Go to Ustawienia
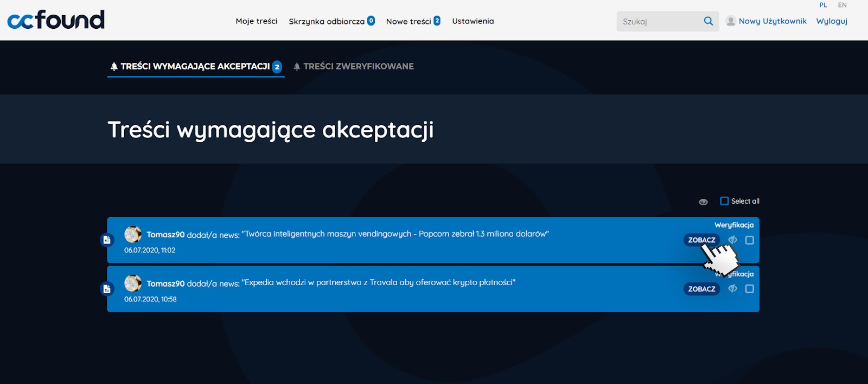The width and height of the screenshot is (868, 384). (x=473, y=21)
